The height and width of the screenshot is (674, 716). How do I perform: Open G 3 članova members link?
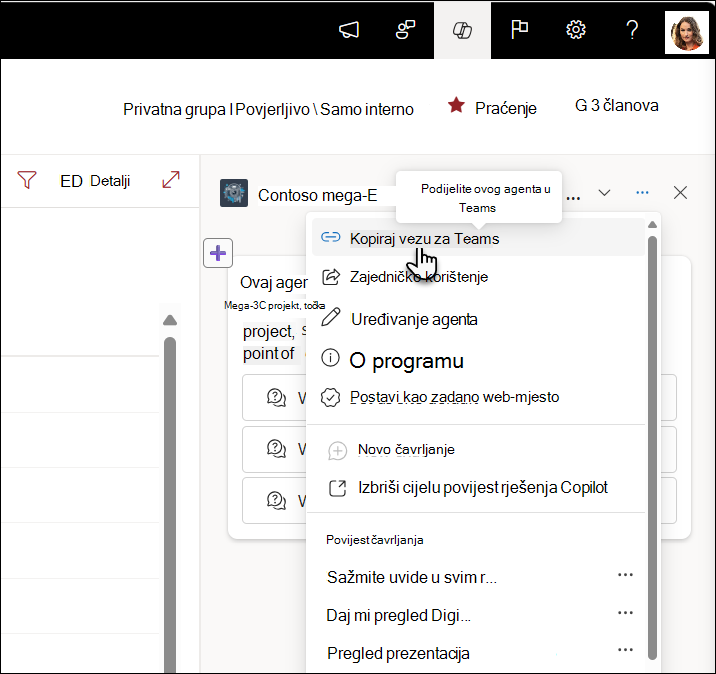click(x=616, y=105)
